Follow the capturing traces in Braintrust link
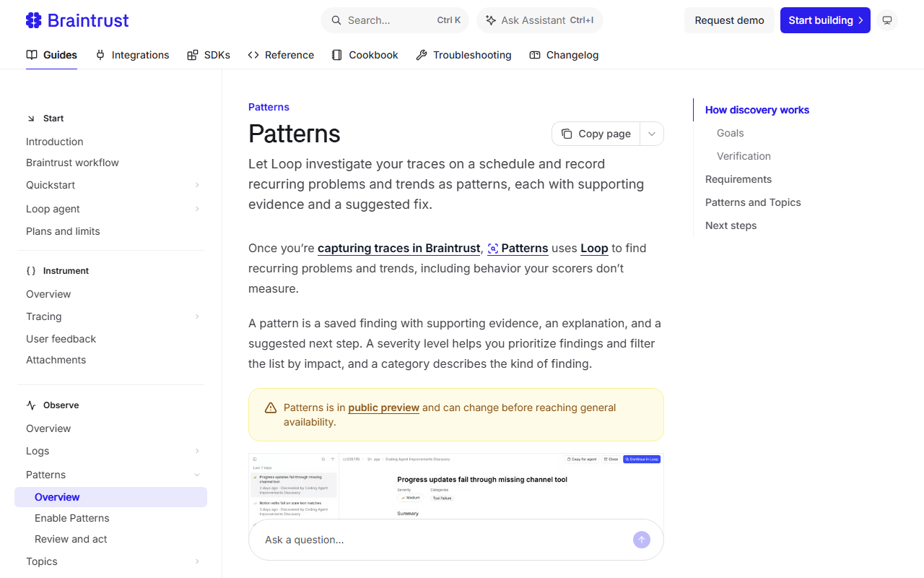Screen dimensions: 924x578 399,248
